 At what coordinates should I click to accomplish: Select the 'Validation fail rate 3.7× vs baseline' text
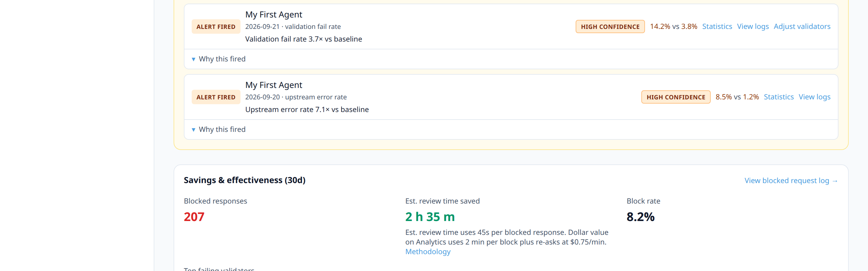click(x=303, y=39)
